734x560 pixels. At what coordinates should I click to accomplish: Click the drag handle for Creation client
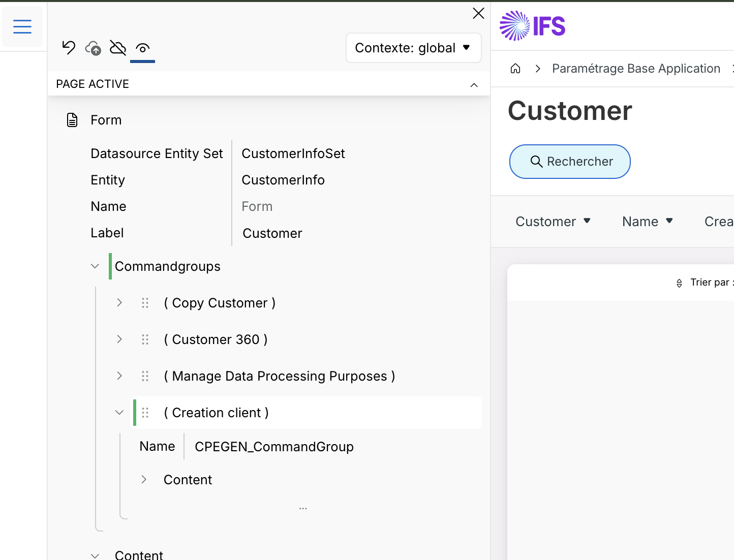coord(145,413)
